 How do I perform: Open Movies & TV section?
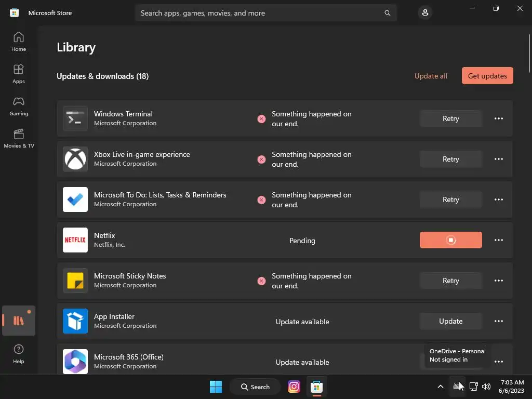pyautogui.click(x=19, y=138)
